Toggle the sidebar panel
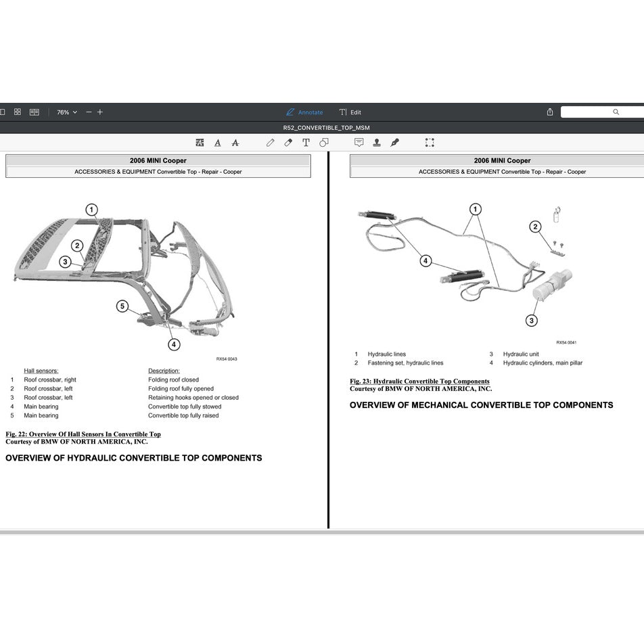Screen dimensions: 644x644 point(2,112)
